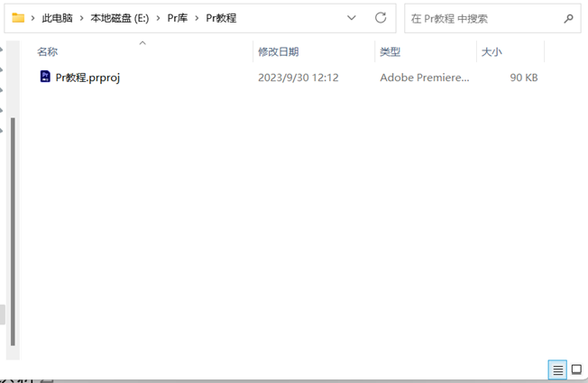Go to 本地磁盘 (E:) in the breadcrumb
Viewport: 588px width, 383px height.
120,18
